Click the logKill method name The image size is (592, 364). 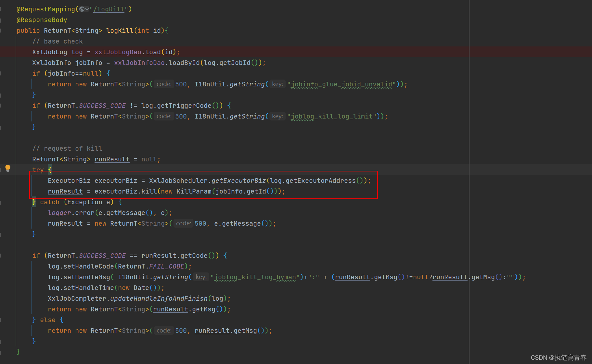[120, 31]
